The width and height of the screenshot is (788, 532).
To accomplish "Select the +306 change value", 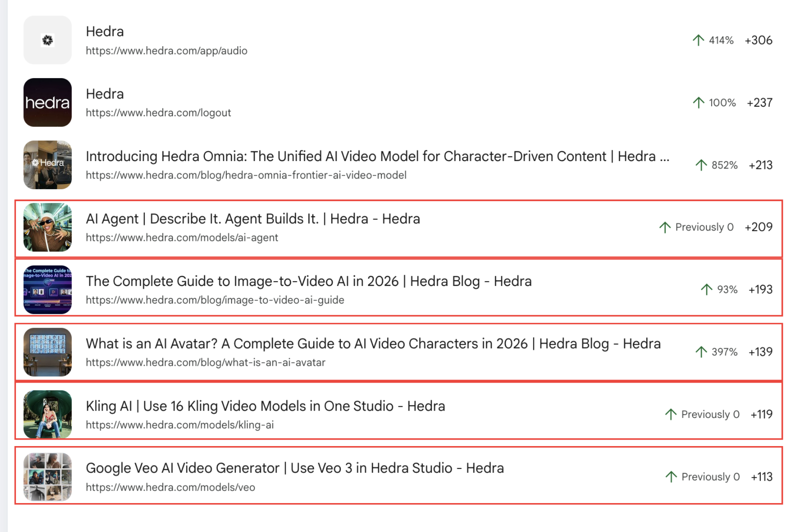I will pos(759,40).
